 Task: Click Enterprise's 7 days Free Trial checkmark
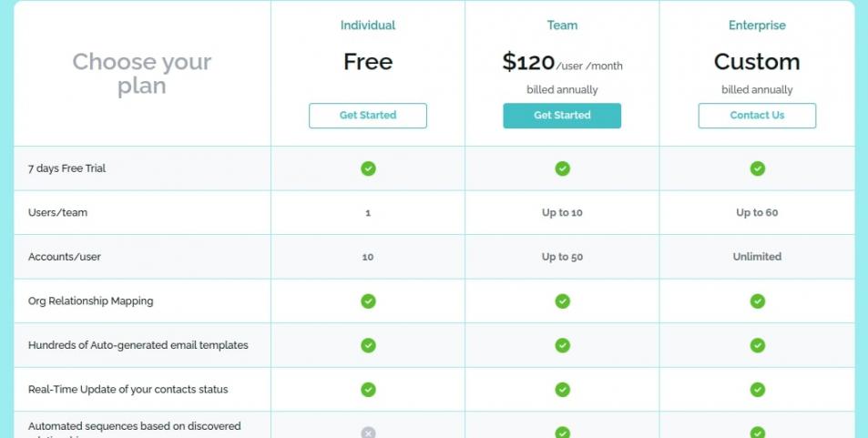tap(757, 168)
